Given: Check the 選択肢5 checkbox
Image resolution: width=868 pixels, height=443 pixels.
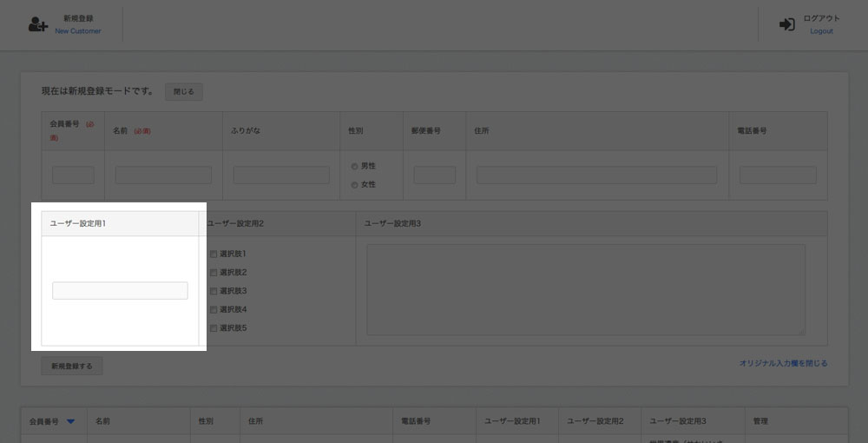Looking at the screenshot, I should point(214,328).
